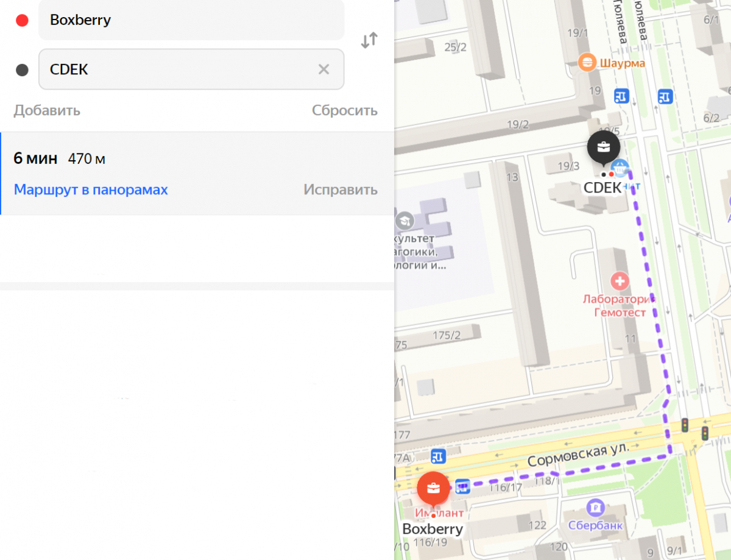This screenshot has height=560, width=731.
Task: Select the CDEK destination input field
Action: [x=191, y=69]
